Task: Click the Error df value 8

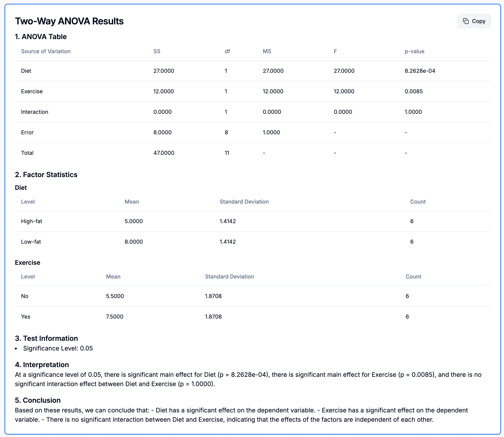Action: click(x=226, y=132)
